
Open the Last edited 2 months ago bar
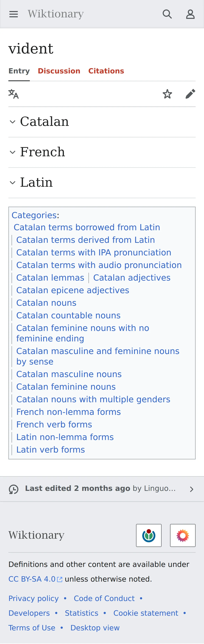[102, 489]
